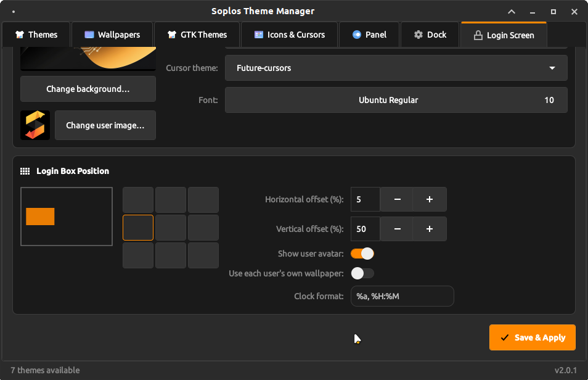
Task: Select bottom-right login box position
Action: [x=203, y=255]
